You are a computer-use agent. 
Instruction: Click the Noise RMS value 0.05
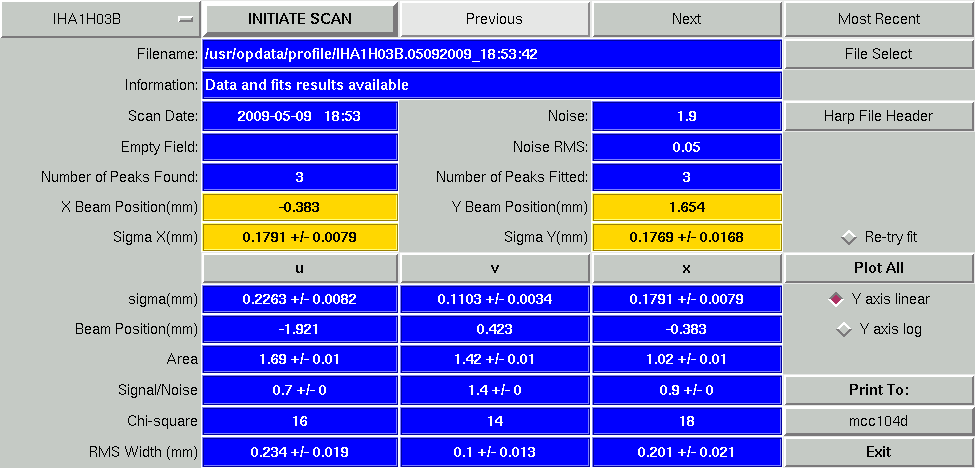coord(686,147)
